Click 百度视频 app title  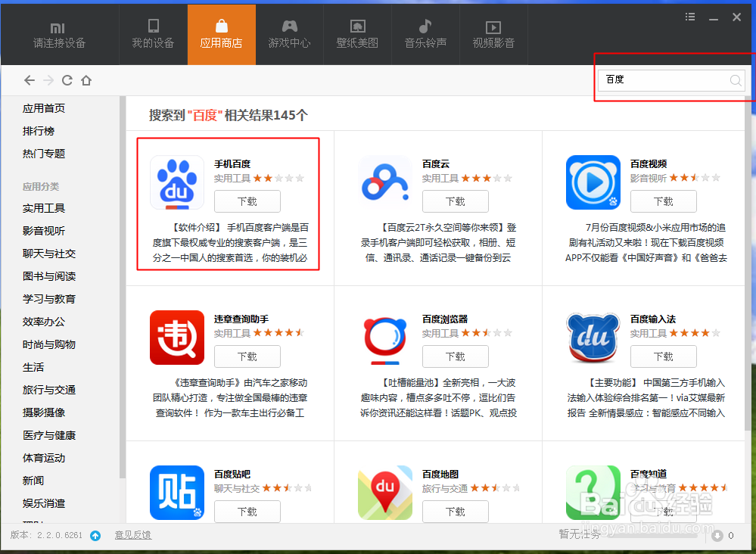coord(649,164)
